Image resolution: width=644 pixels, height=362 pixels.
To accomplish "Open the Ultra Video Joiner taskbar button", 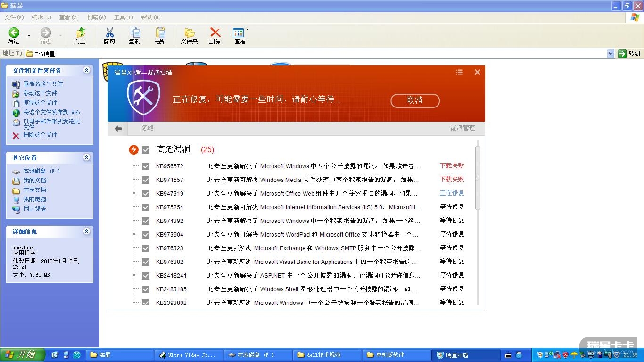I will coord(189,355).
